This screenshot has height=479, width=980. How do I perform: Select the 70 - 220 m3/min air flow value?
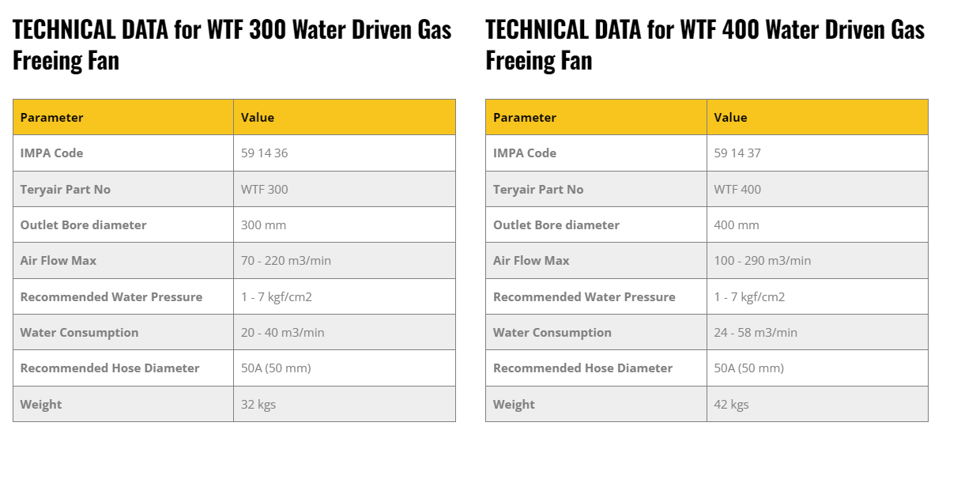point(285,261)
